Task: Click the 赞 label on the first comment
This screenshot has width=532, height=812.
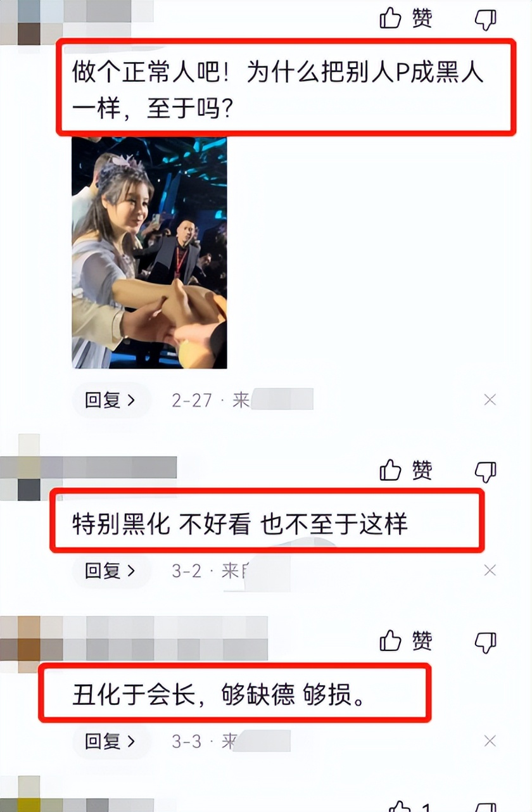Action: point(422,19)
